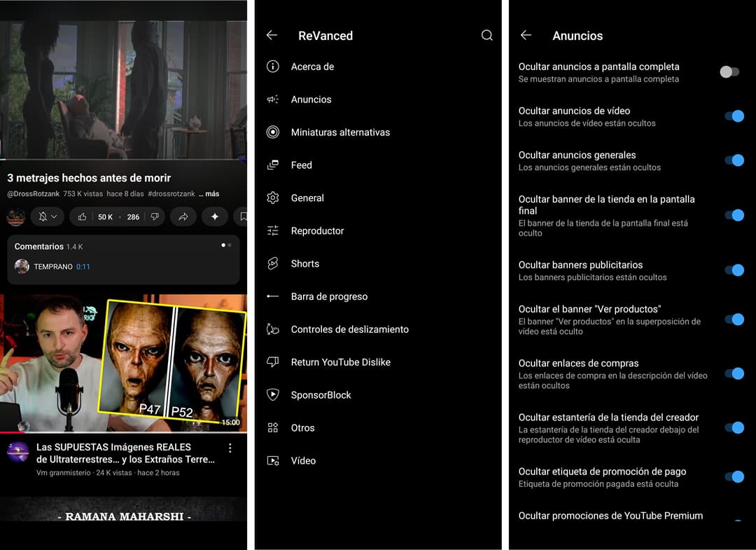
Task: Select Los anuncios de vídeo están ocultos
Action: click(587, 123)
